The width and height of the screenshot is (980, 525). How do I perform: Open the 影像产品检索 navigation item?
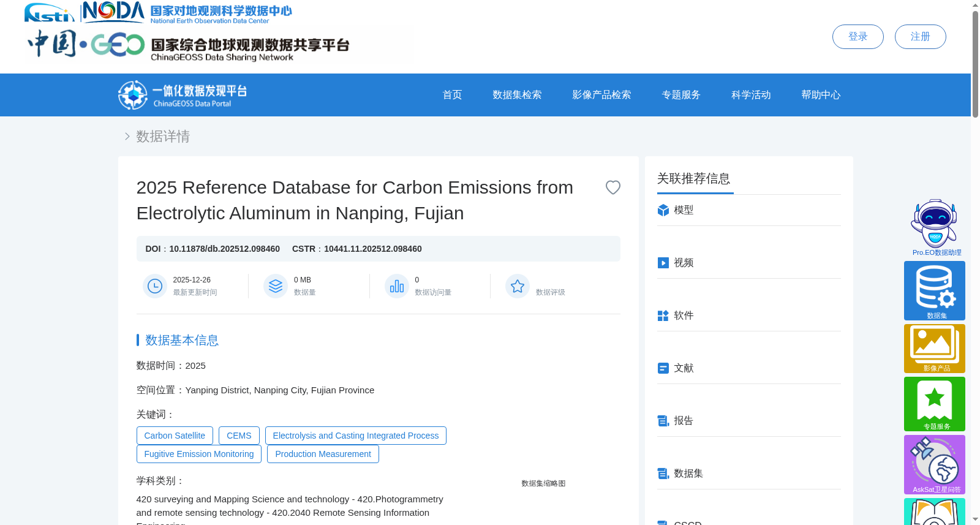pos(601,95)
